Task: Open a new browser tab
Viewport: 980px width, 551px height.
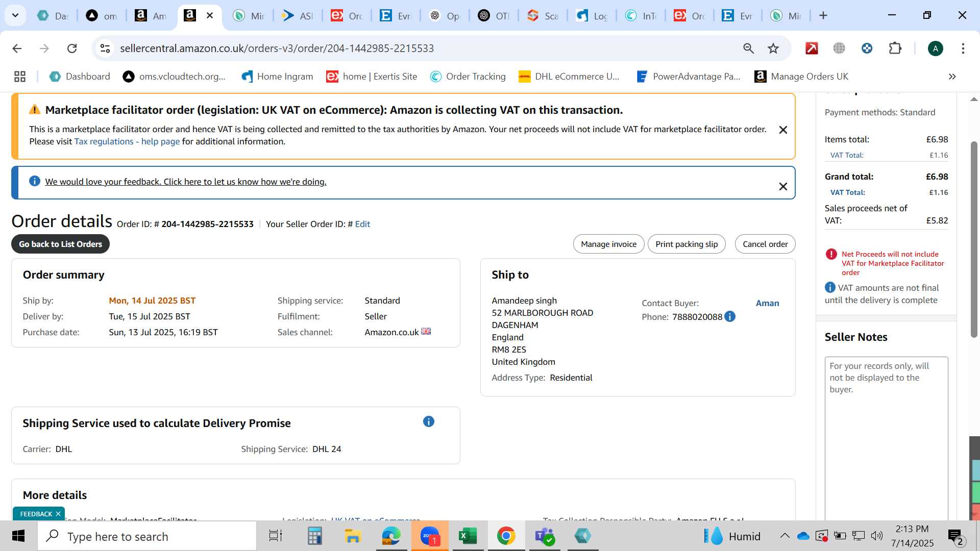Action: [x=823, y=15]
